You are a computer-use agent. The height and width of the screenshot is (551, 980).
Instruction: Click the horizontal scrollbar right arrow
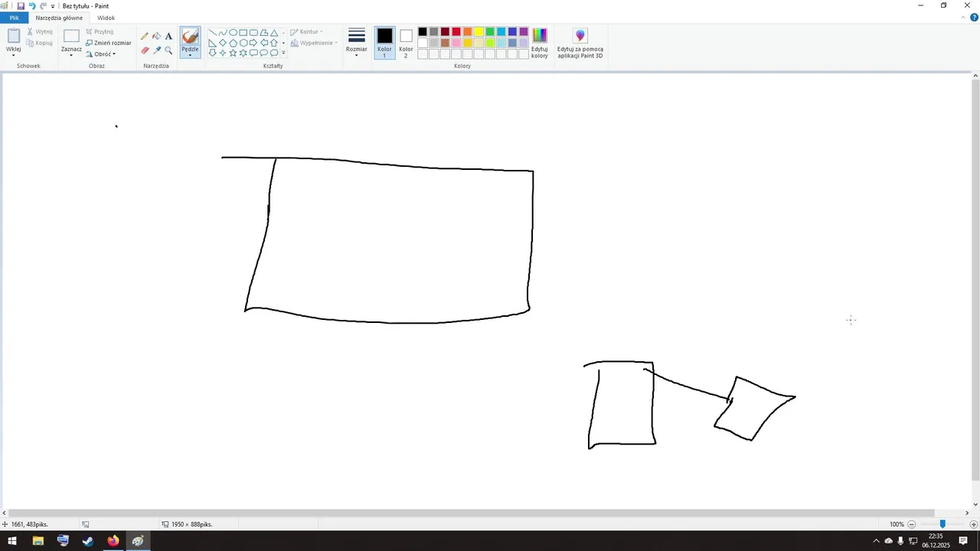point(967,513)
